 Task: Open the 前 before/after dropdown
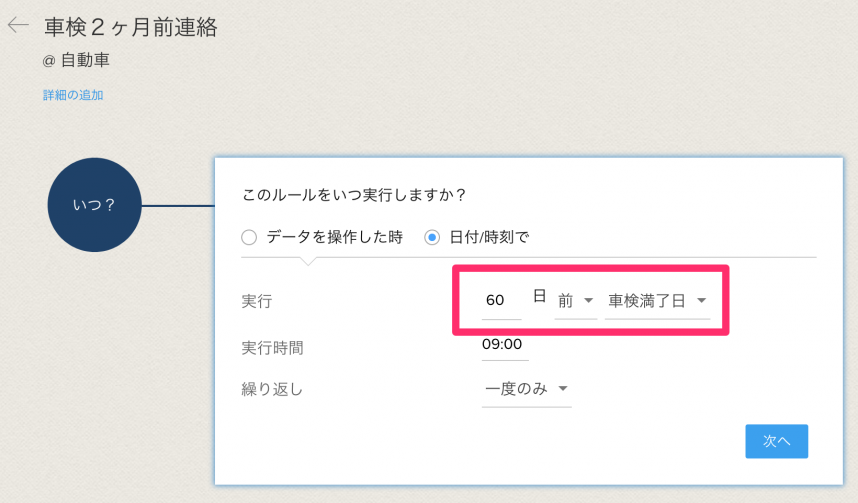click(x=575, y=301)
